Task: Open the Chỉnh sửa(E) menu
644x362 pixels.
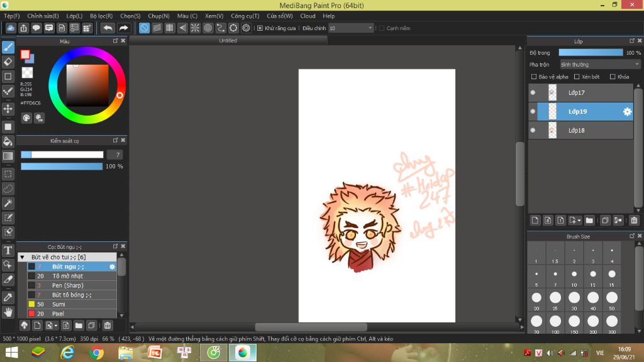Action: point(43,16)
